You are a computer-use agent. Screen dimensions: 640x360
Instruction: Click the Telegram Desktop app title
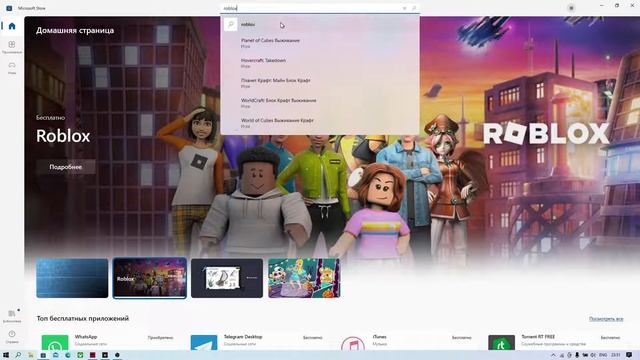[243, 337]
